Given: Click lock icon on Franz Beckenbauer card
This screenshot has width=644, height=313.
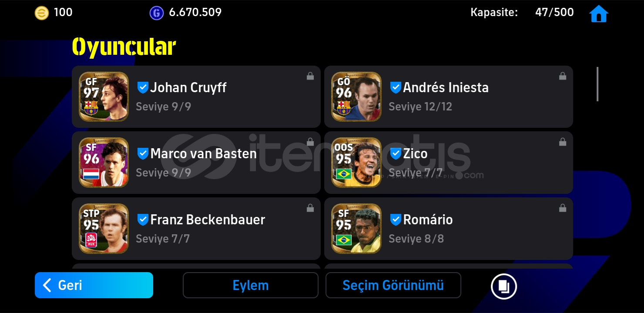Looking at the screenshot, I should [x=310, y=208].
